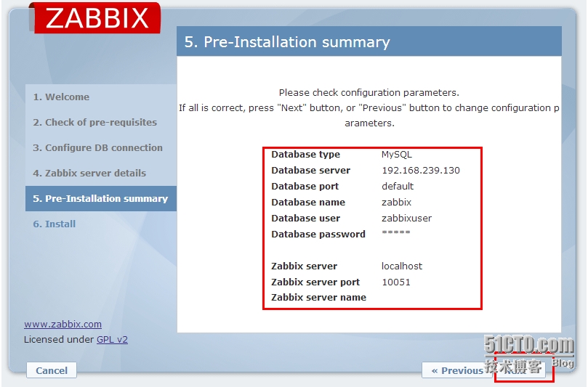Select step 4. Zabbix server details

[x=89, y=174]
